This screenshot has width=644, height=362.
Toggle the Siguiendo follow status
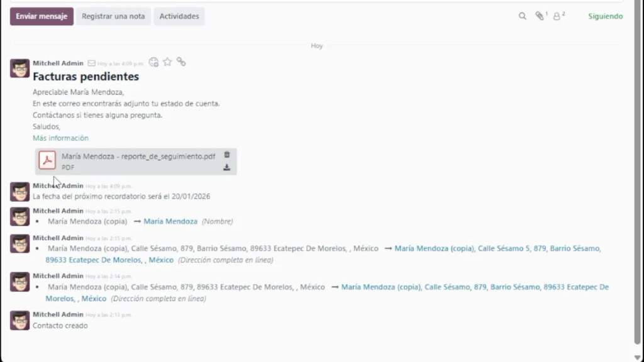[605, 16]
